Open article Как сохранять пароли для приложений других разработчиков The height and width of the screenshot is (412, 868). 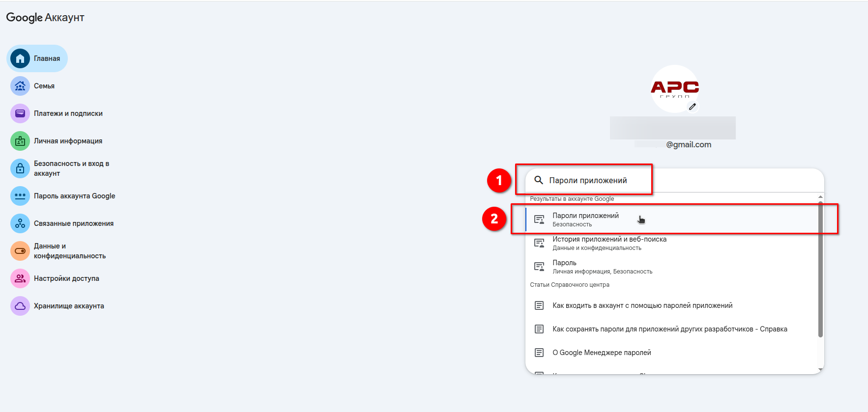pos(672,329)
